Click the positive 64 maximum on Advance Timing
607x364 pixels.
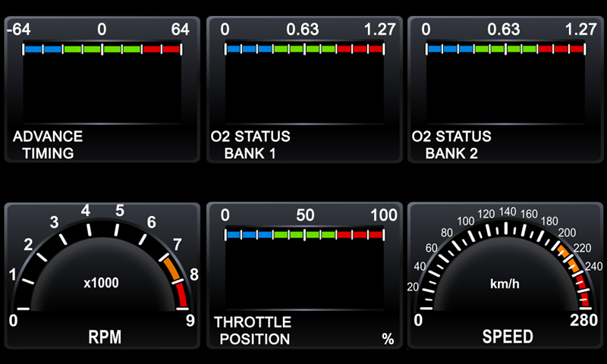click(180, 30)
